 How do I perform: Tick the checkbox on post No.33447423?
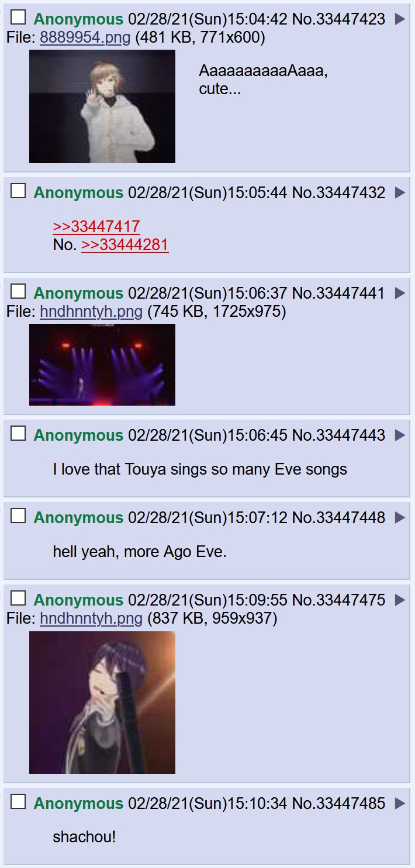pos(19,18)
